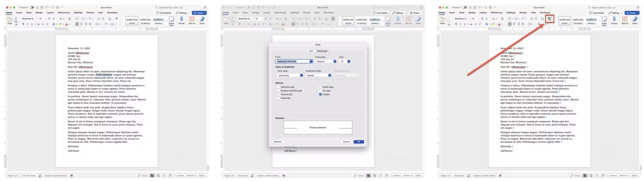This screenshot has width=644, height=181.
Task: Click Dictate microphone in the leftmost Word window
Action: [181, 19]
